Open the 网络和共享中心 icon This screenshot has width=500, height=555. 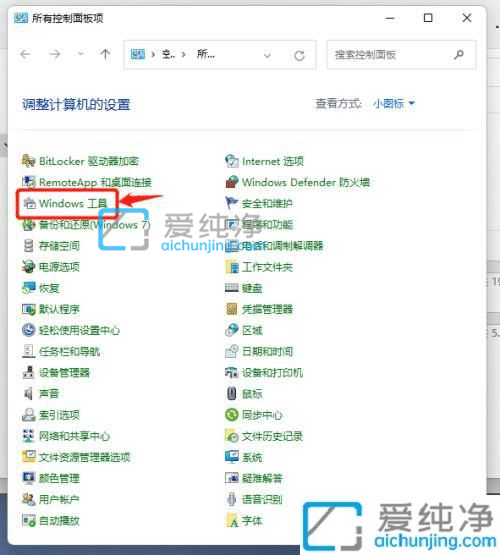29,436
